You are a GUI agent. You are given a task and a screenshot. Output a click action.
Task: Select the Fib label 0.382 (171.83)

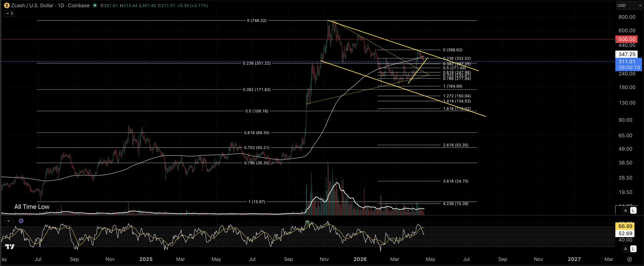point(257,90)
